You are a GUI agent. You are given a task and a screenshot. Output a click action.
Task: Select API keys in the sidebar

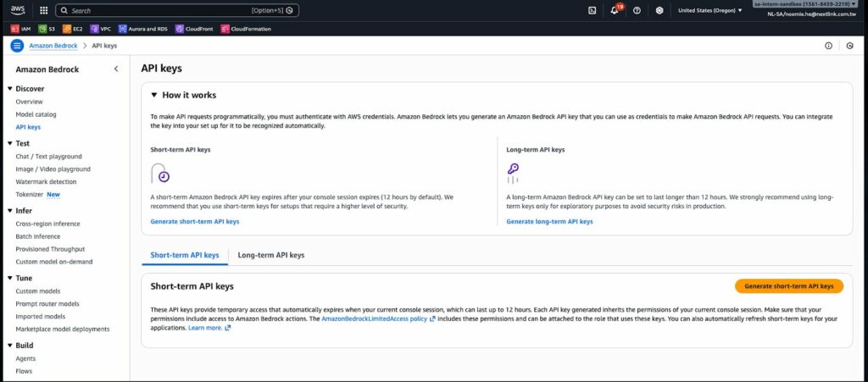click(x=28, y=127)
